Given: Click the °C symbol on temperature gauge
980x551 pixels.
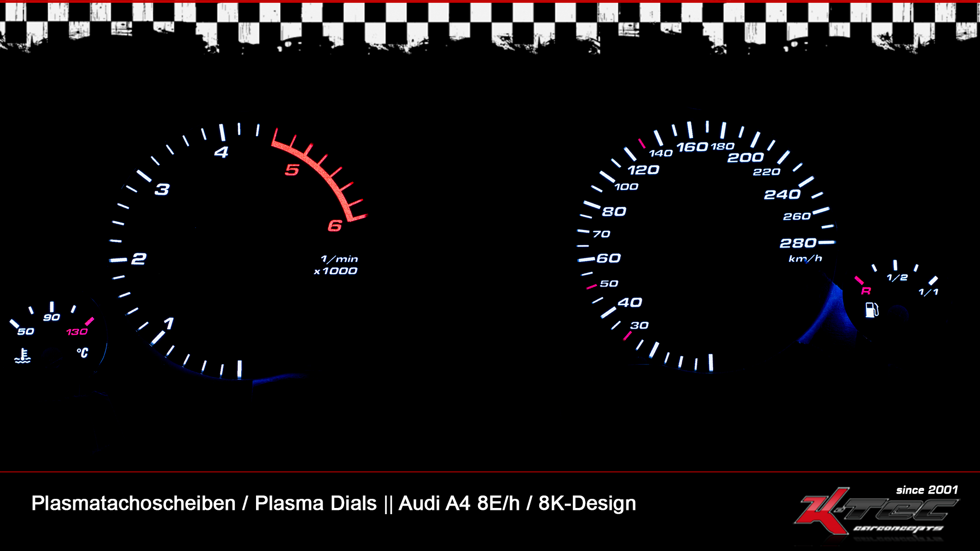Looking at the screenshot, I should [x=82, y=353].
